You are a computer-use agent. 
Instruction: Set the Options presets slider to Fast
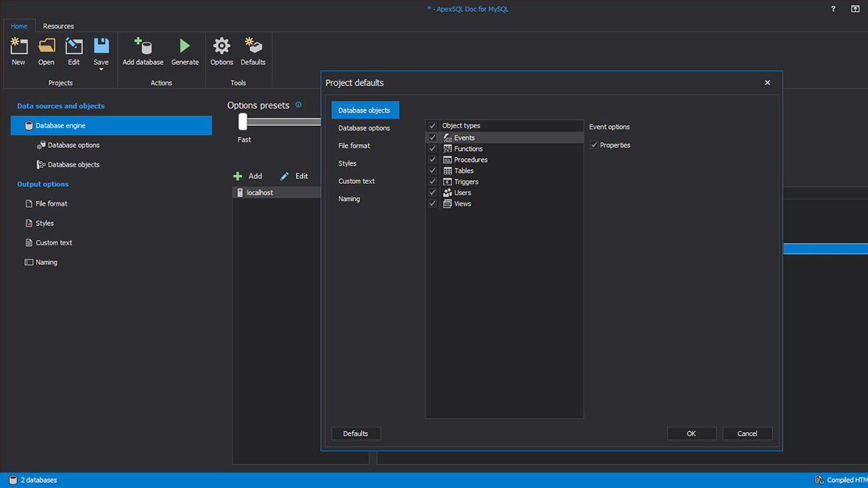click(x=244, y=122)
